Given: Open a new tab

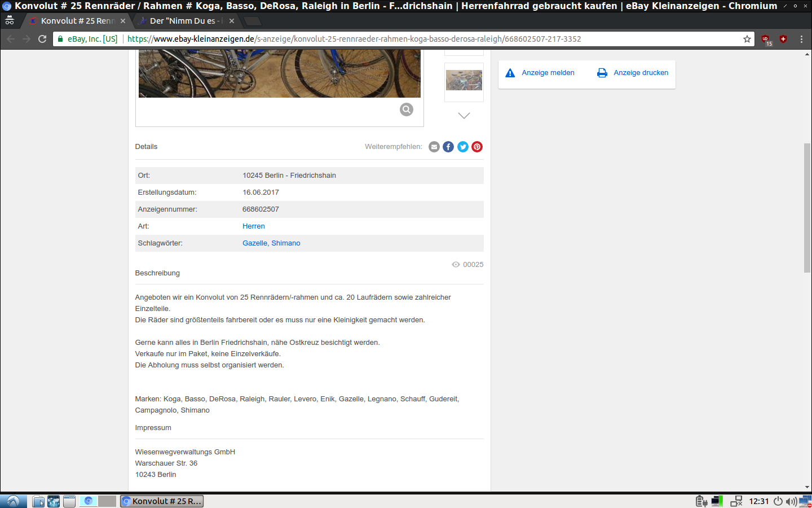Looking at the screenshot, I should click(253, 21).
